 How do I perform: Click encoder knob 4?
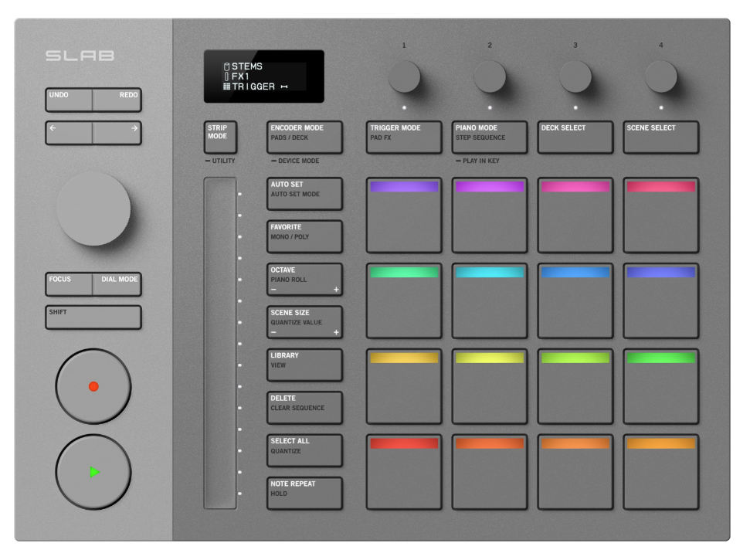point(661,76)
